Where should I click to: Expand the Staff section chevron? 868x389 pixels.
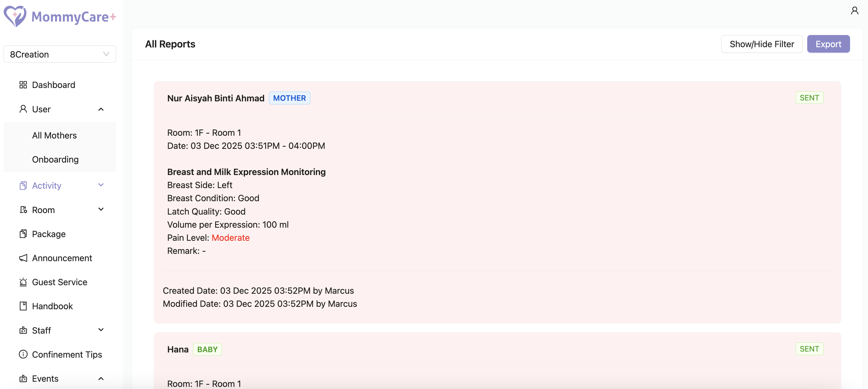tap(100, 330)
